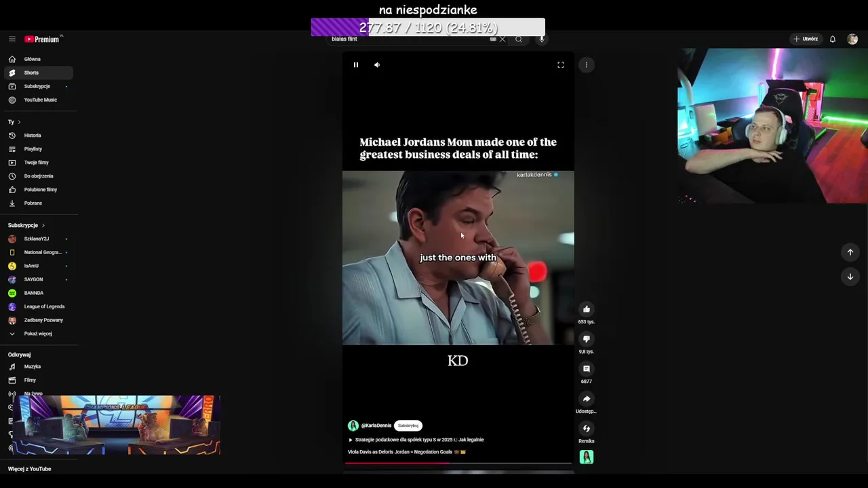Viewport: 868px width, 488px height.
Task: Open Do obejrzenia list
Action: coord(38,176)
